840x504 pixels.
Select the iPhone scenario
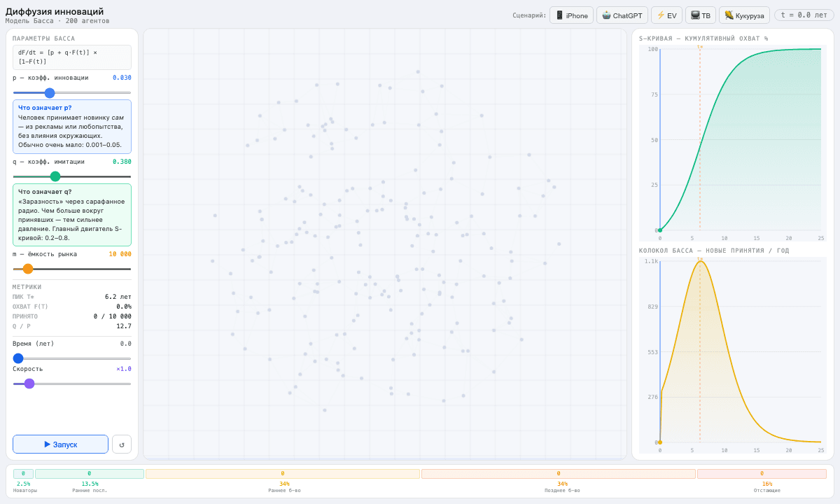tap(571, 15)
